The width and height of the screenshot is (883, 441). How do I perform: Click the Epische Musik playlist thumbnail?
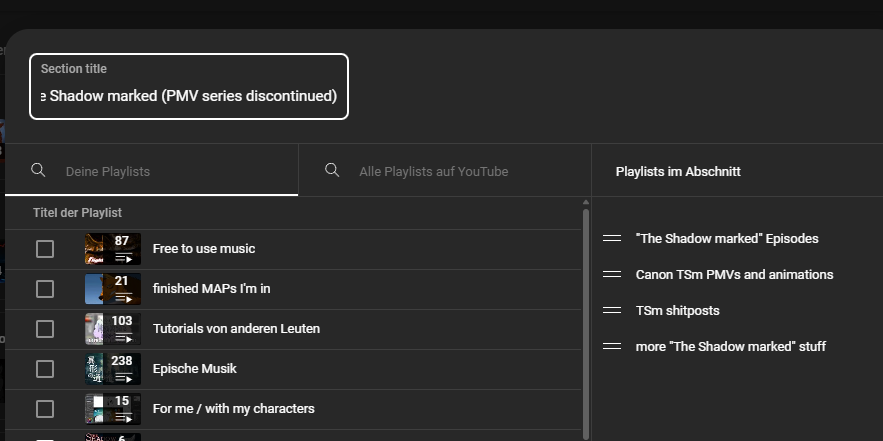click(x=112, y=369)
